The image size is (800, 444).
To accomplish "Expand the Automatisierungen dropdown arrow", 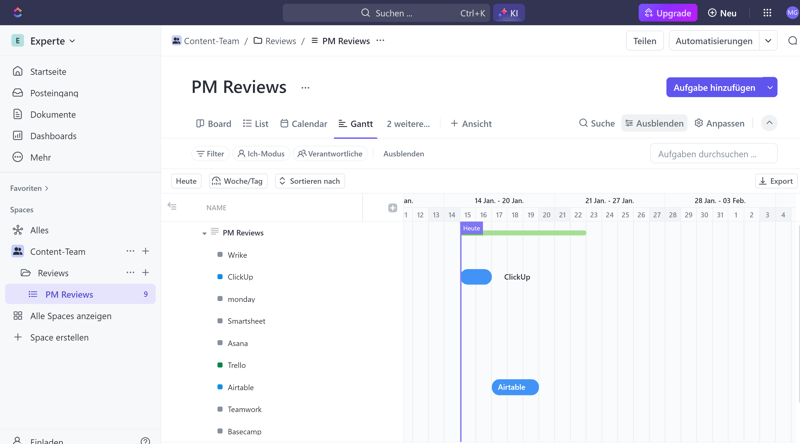I will pos(768,41).
